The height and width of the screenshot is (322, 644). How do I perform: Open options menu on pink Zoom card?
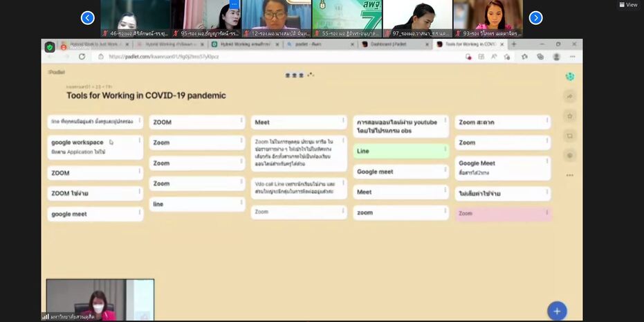547,212
